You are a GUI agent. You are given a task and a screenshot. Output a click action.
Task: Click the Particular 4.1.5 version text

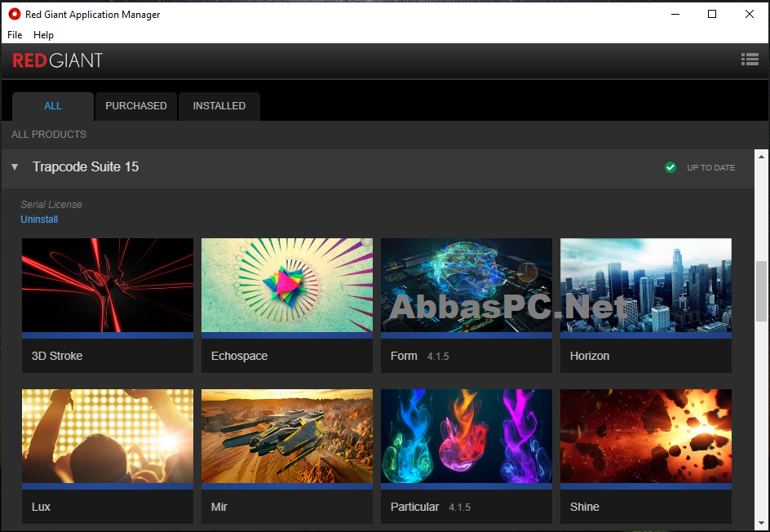tap(460, 507)
